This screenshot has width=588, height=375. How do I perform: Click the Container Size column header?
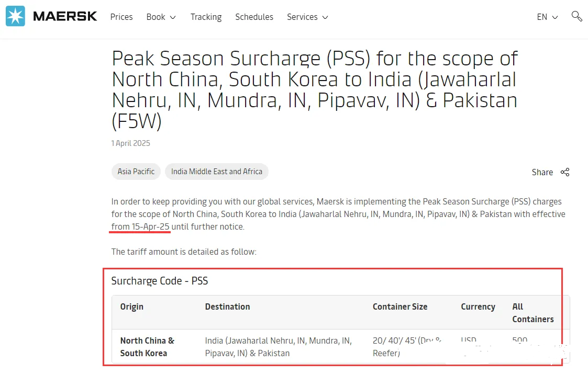(400, 307)
